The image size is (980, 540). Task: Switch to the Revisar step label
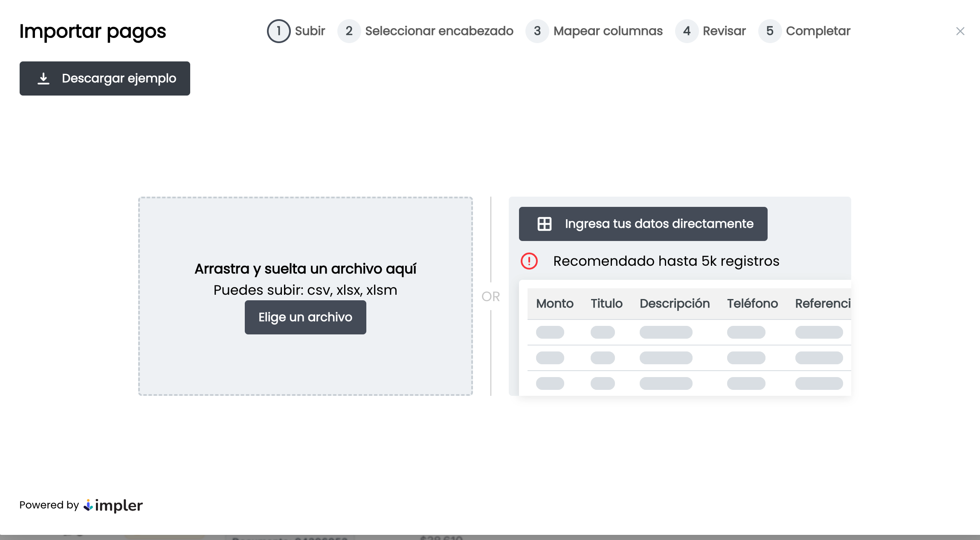click(x=724, y=31)
